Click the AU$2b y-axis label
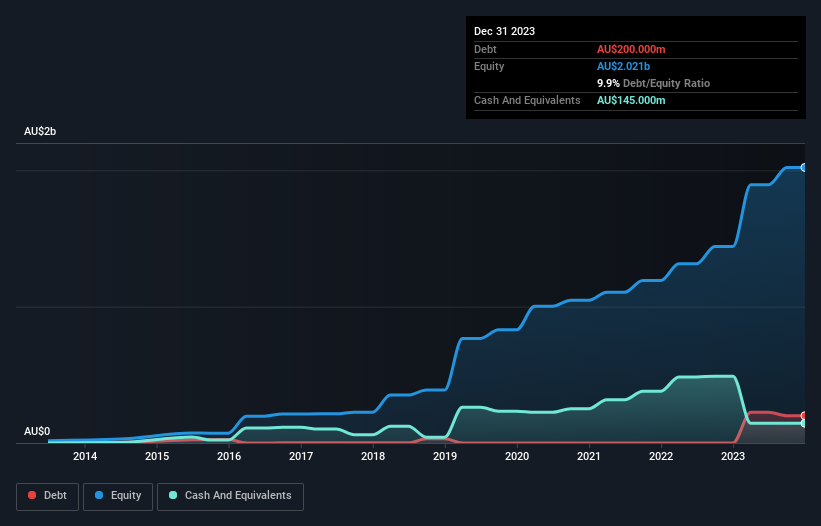The width and height of the screenshot is (821, 526). click(40, 131)
